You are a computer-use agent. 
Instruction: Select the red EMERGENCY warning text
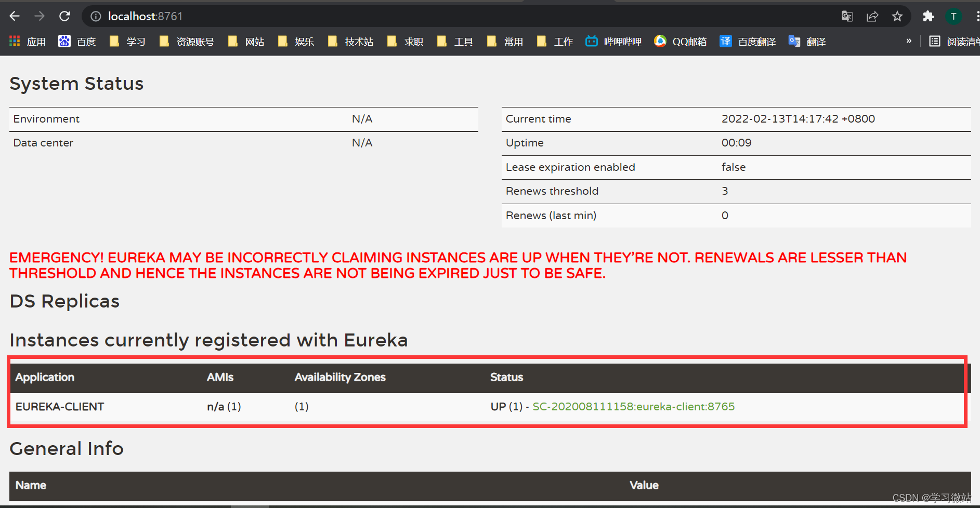click(458, 265)
